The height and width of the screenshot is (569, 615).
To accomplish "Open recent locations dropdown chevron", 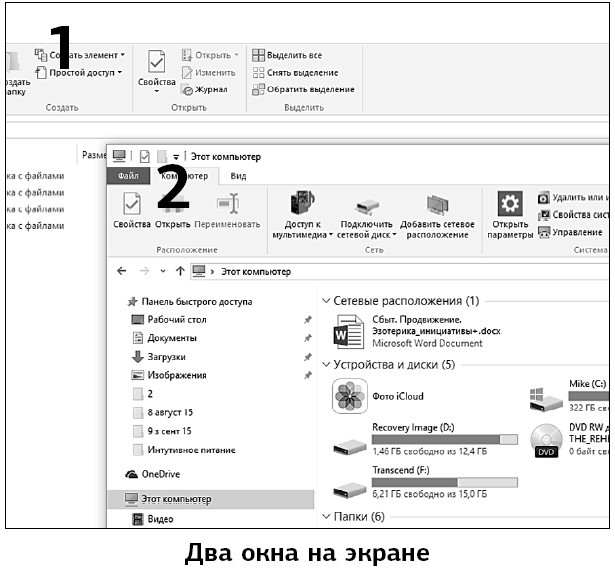I will [163, 271].
